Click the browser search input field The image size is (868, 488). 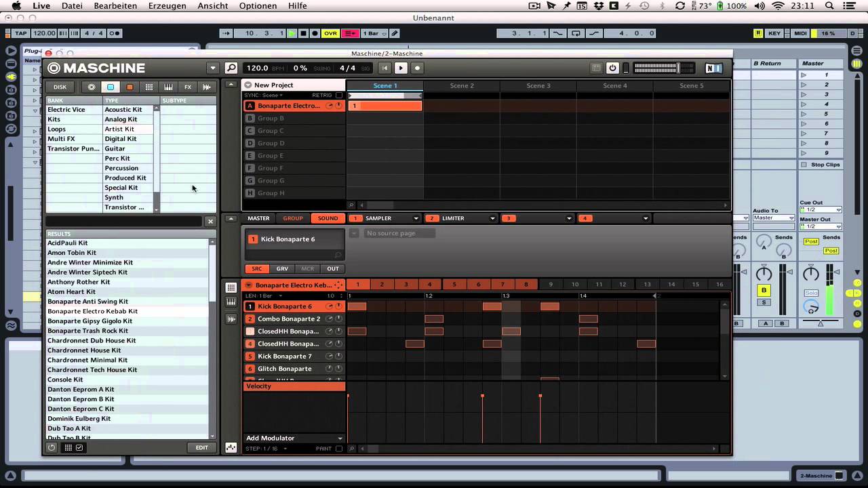tap(124, 221)
